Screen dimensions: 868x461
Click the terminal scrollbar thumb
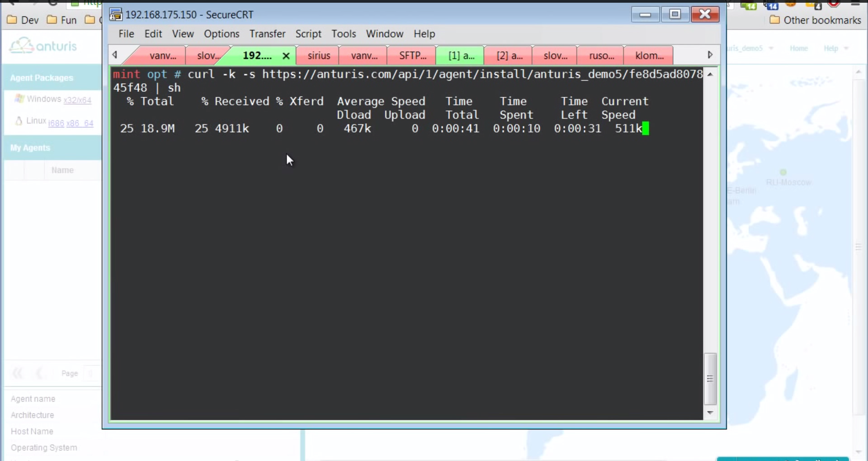click(x=710, y=379)
